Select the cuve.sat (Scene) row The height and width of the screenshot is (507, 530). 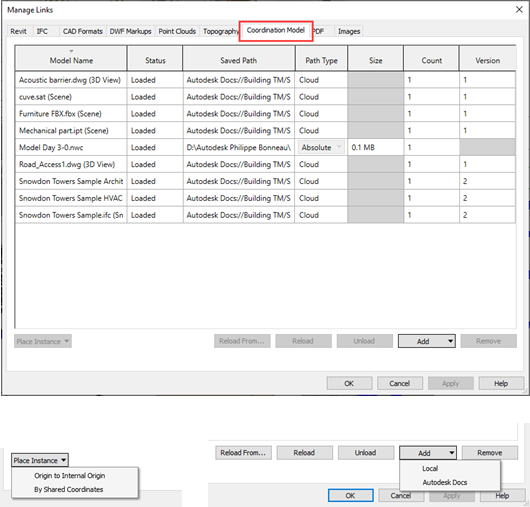pyautogui.click(x=265, y=97)
